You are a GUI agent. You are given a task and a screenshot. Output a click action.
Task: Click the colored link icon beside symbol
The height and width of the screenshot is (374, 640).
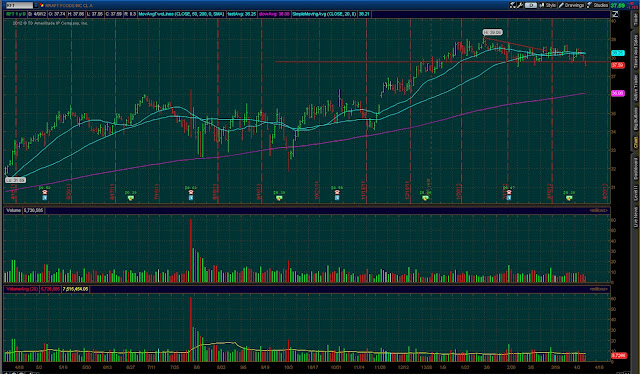[x=41, y=5]
